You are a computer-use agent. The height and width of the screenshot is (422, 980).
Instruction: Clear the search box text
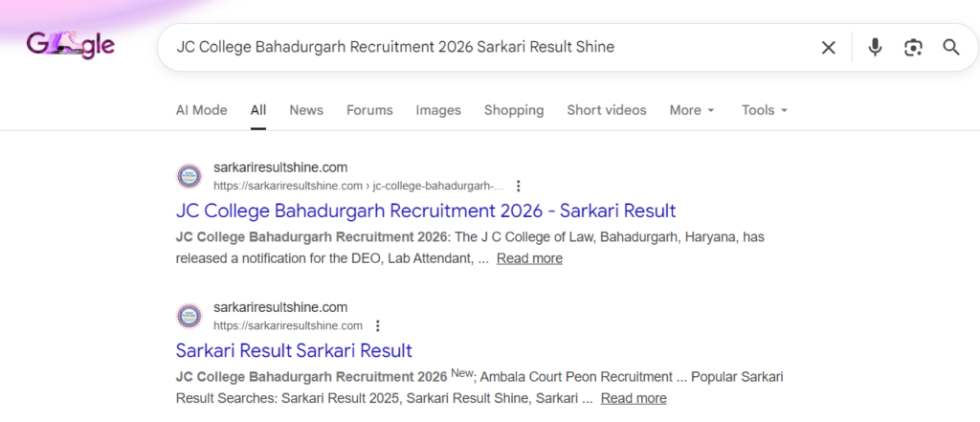click(x=829, y=47)
